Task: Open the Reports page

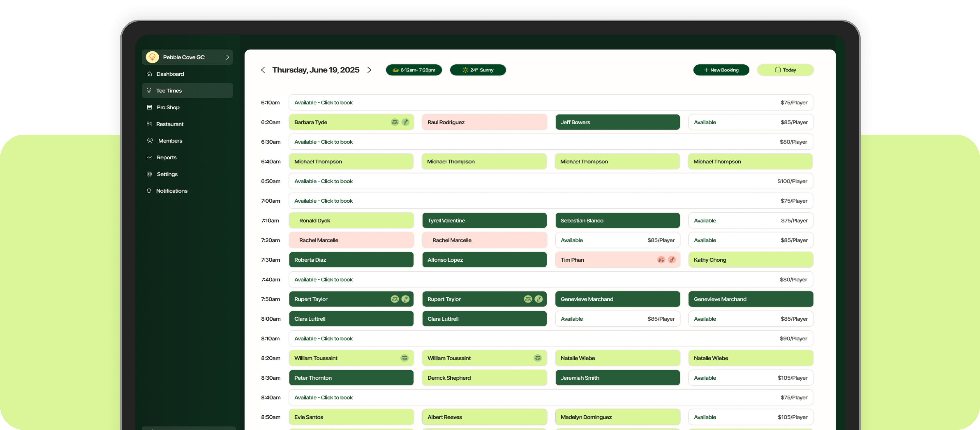Action: click(187, 157)
